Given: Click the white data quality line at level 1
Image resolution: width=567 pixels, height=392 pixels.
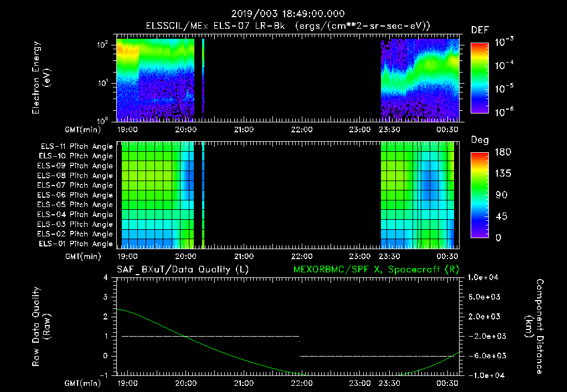Looking at the screenshot, I should (x=210, y=336).
